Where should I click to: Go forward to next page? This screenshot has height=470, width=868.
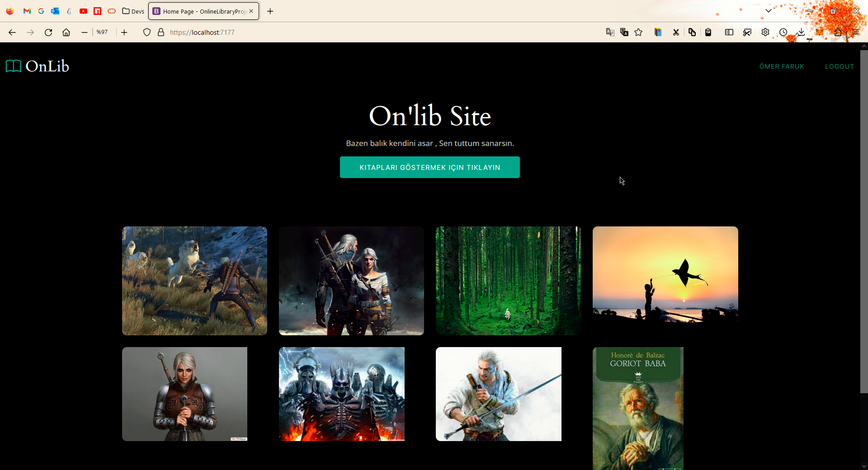point(30,32)
